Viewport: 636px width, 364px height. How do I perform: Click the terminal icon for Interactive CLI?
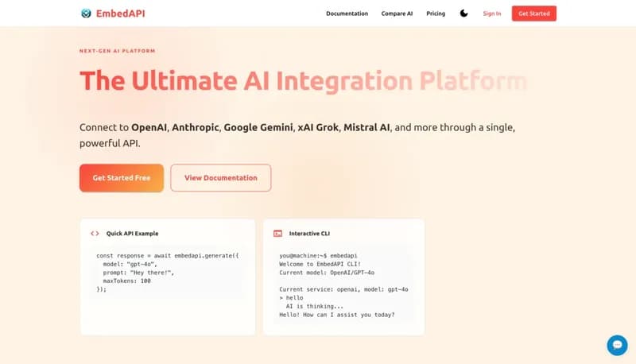coord(277,234)
